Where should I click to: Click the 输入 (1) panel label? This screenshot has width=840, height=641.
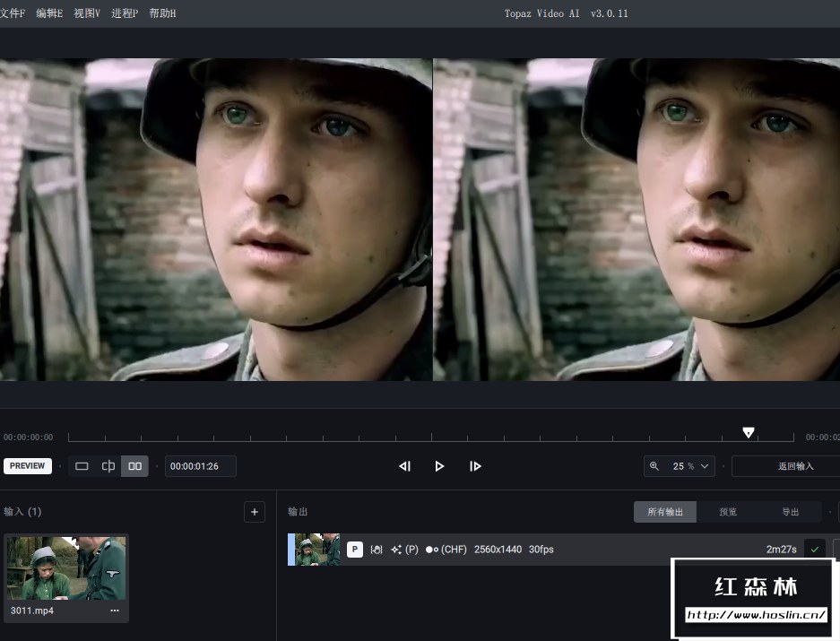point(22,512)
